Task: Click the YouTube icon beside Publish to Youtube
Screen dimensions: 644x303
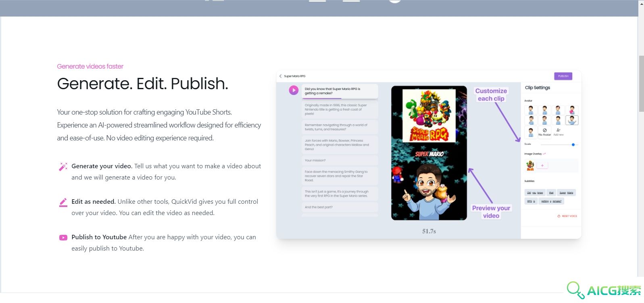Action: point(63,238)
